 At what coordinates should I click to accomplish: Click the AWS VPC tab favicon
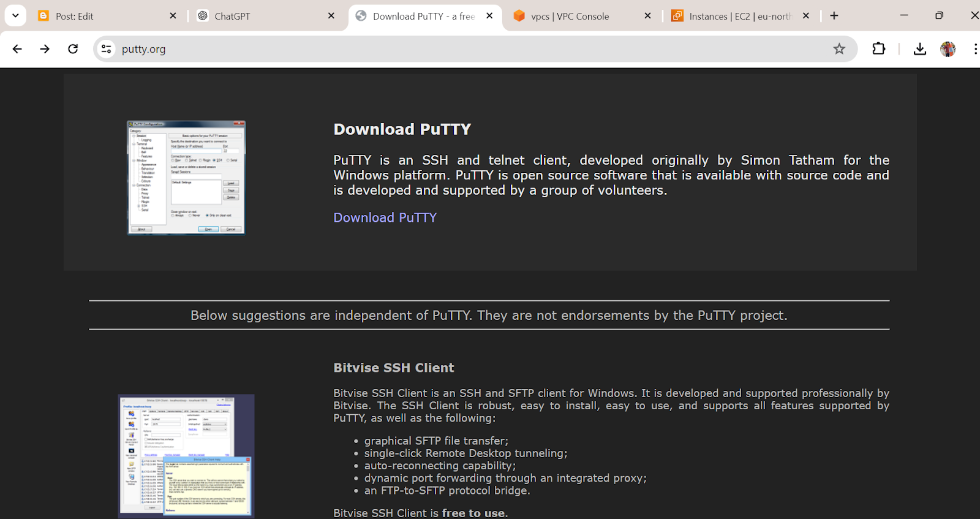[x=519, y=16]
